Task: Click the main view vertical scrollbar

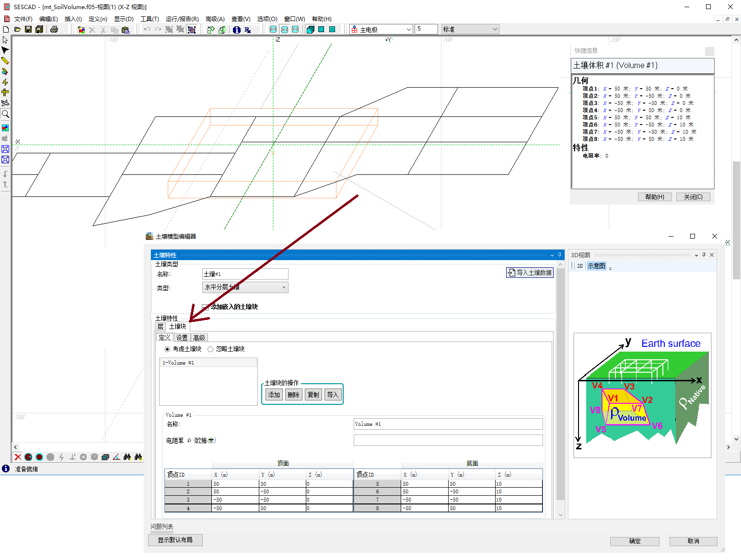Action: pos(737,220)
